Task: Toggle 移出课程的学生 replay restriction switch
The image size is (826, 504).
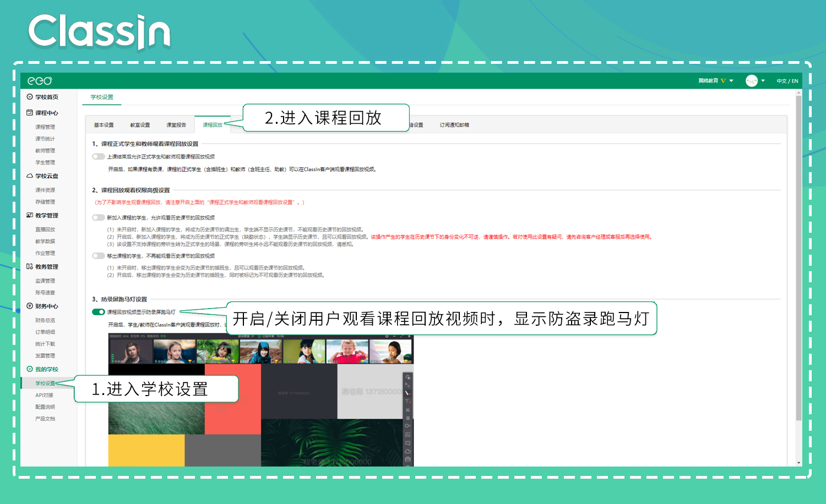Action: coord(99,256)
